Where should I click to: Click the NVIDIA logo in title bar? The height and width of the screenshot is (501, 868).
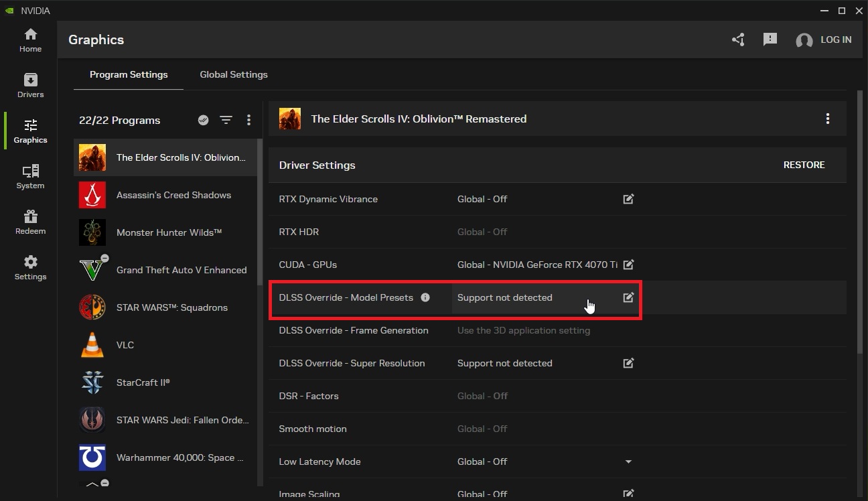coord(9,11)
